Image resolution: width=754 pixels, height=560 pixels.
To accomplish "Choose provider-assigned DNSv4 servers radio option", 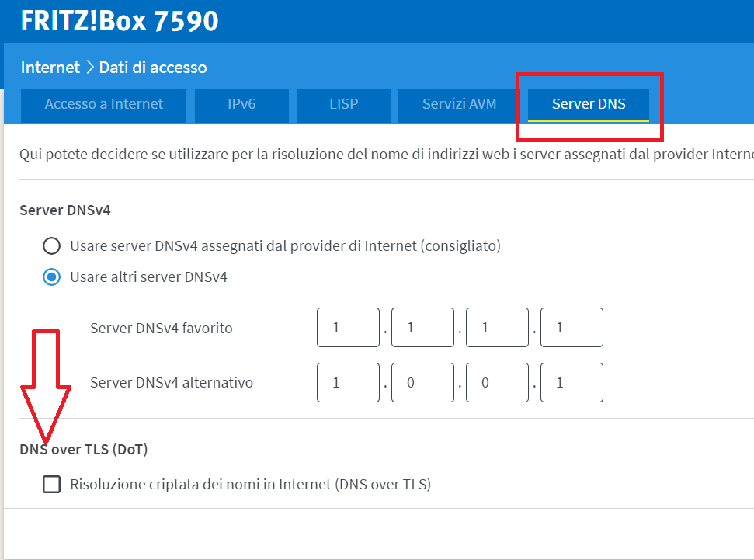I will click(x=51, y=246).
